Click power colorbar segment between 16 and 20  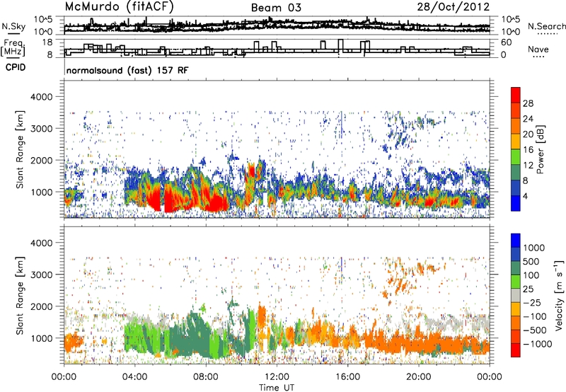pos(516,142)
